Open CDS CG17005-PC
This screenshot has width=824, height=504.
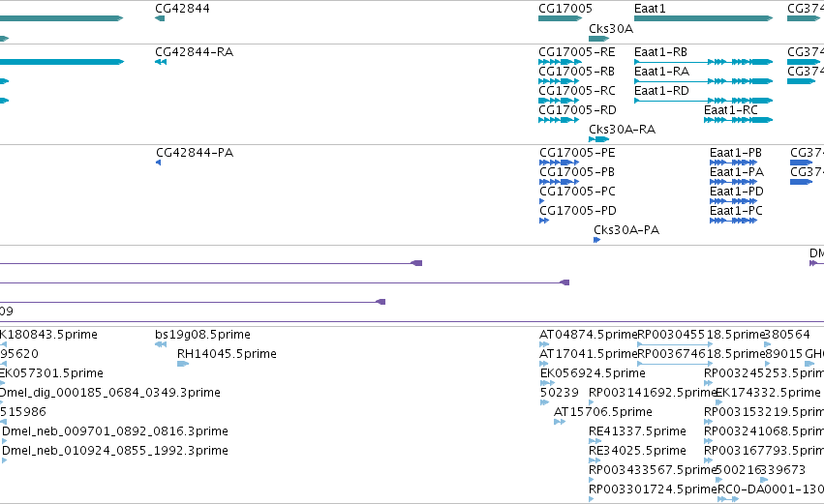point(577,192)
